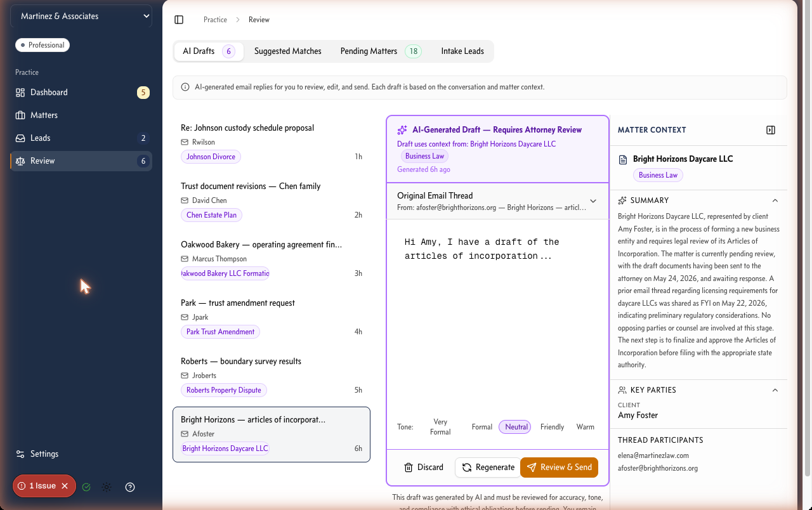Click the Roberts Property Dispute tag
The height and width of the screenshot is (510, 812).
(224, 390)
